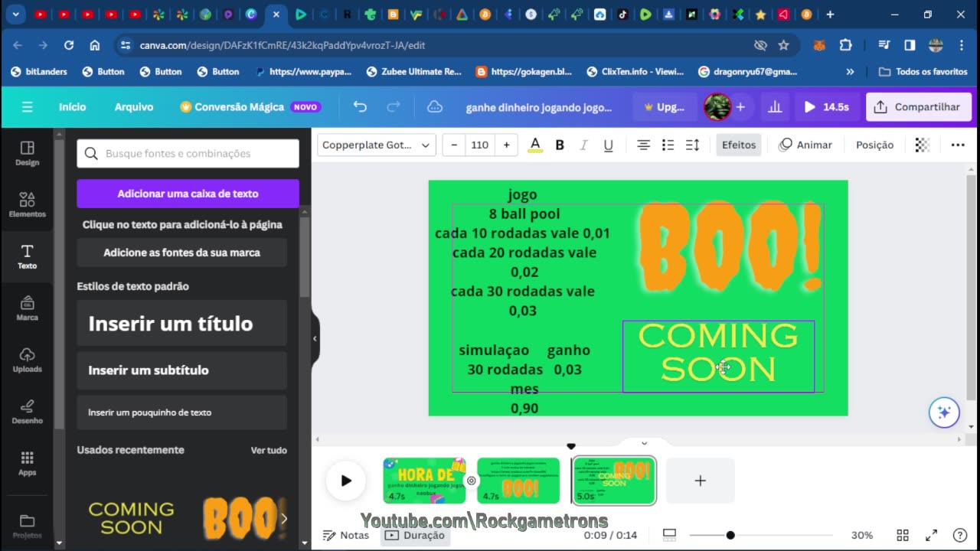This screenshot has height=551, width=980.
Task: Add collaborator with plus icon
Action: [x=740, y=107]
